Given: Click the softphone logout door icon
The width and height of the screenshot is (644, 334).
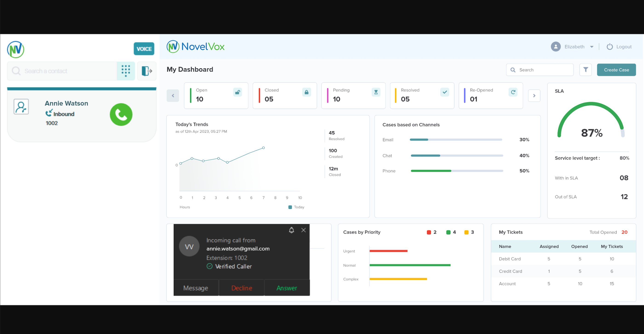Looking at the screenshot, I should coord(147,71).
